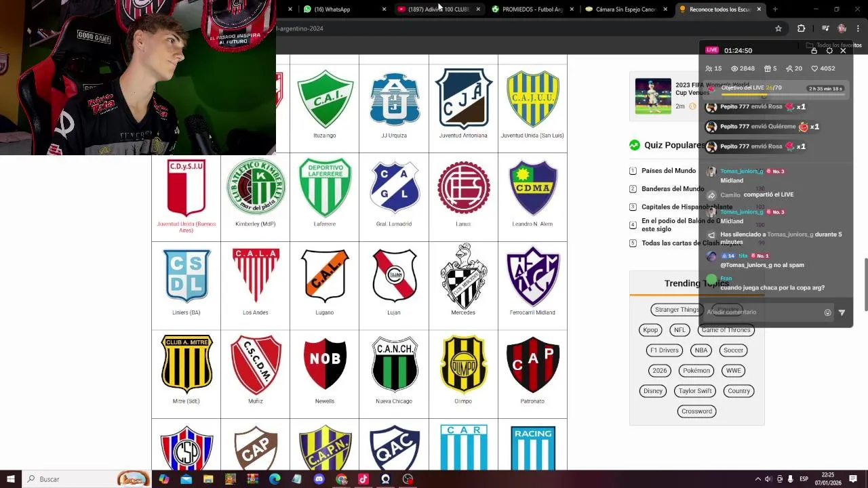Click the Kimberley (MdP) crest

256,186
